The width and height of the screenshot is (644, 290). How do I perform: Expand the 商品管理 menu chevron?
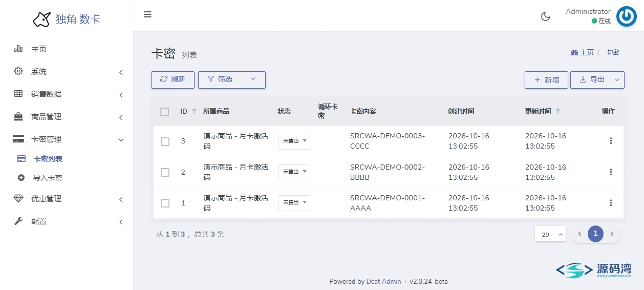[x=121, y=117]
